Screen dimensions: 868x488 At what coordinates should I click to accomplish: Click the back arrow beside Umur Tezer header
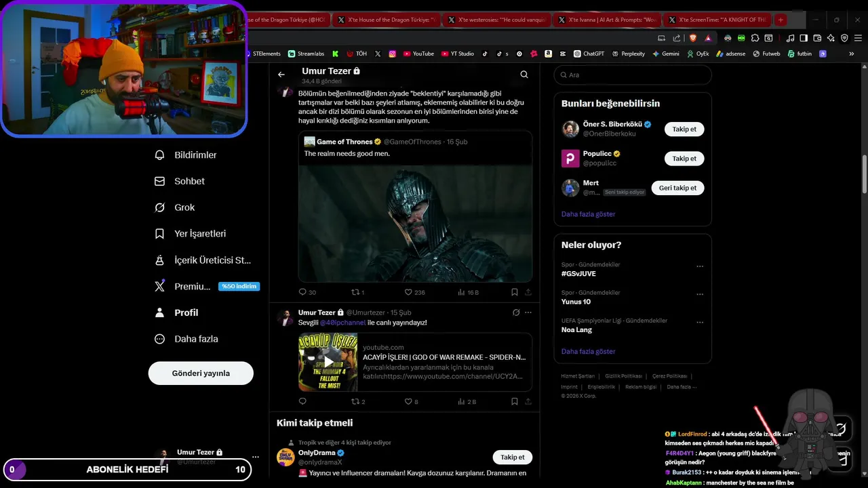281,75
